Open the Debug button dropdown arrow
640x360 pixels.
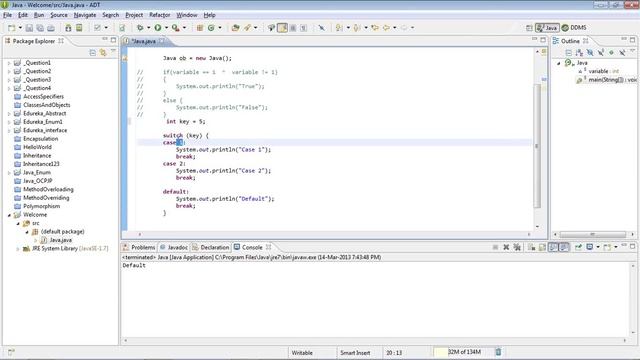tap(148, 28)
